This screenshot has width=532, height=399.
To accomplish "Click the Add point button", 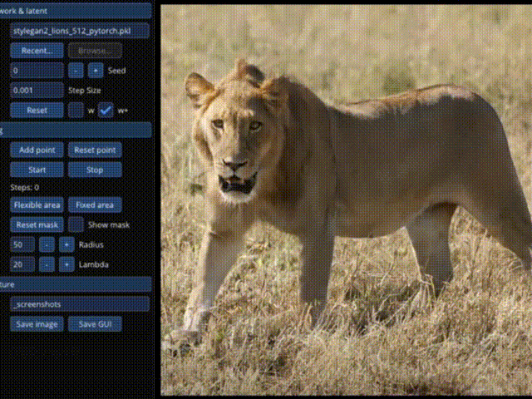I will 37,150.
